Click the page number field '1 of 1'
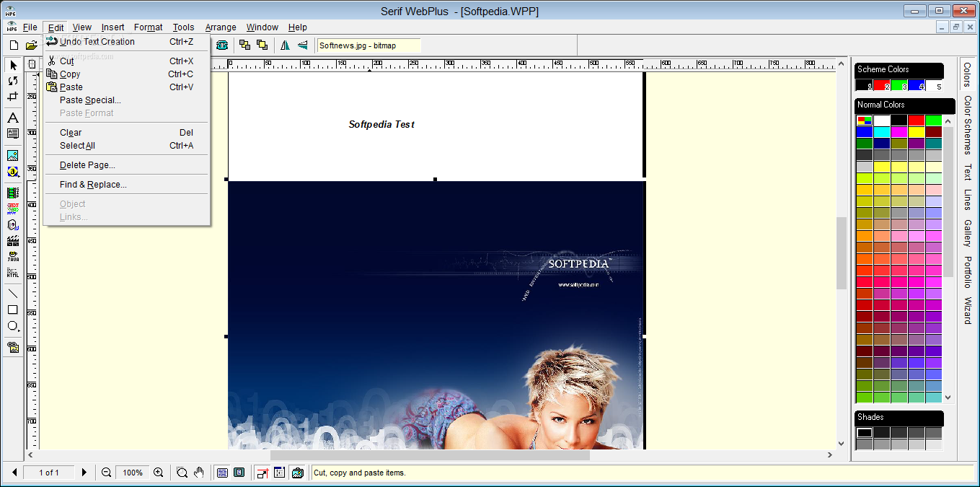980x487 pixels. [x=49, y=473]
